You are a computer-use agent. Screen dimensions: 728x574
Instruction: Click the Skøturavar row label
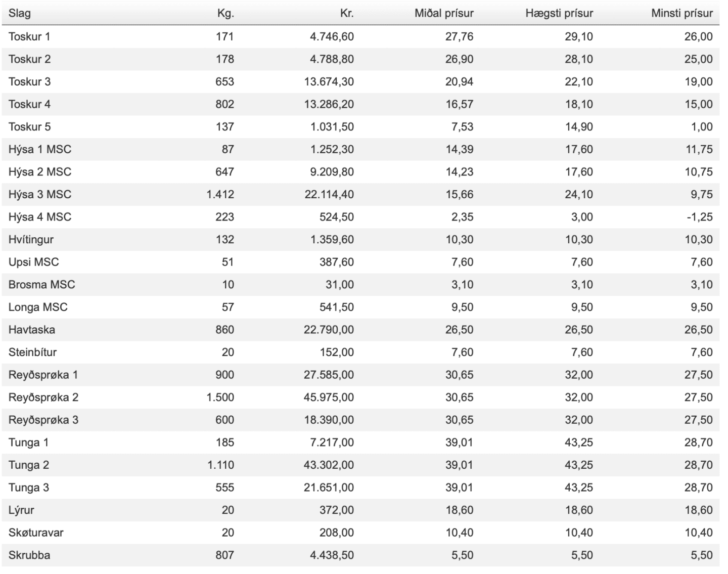pyautogui.click(x=36, y=533)
